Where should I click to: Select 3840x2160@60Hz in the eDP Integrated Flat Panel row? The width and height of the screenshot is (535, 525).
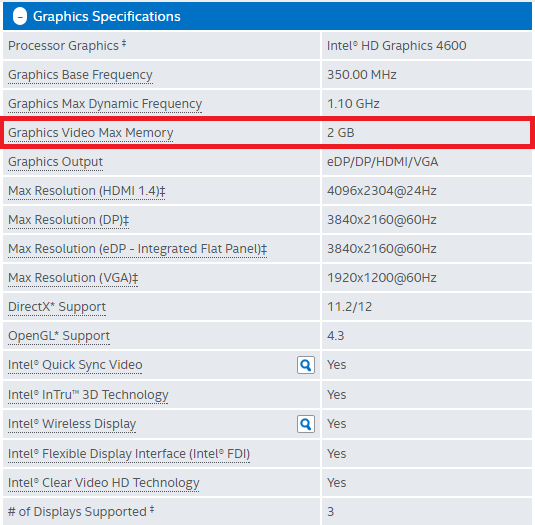pyautogui.click(x=382, y=249)
